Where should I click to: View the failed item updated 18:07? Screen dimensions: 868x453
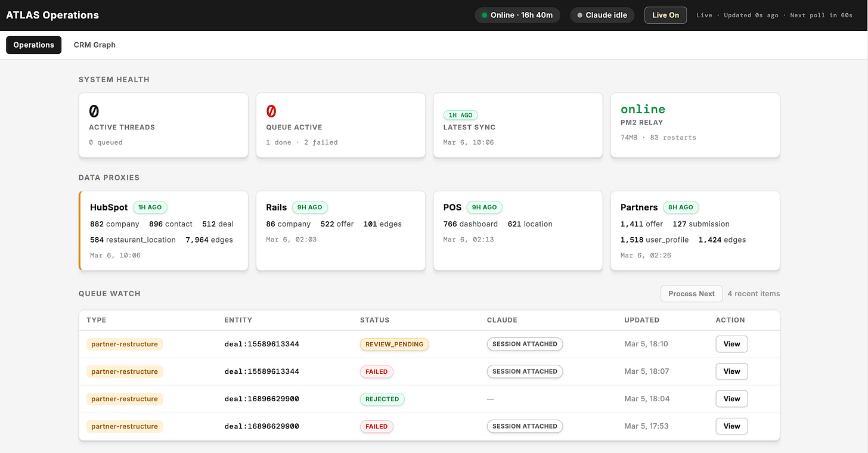tap(731, 371)
